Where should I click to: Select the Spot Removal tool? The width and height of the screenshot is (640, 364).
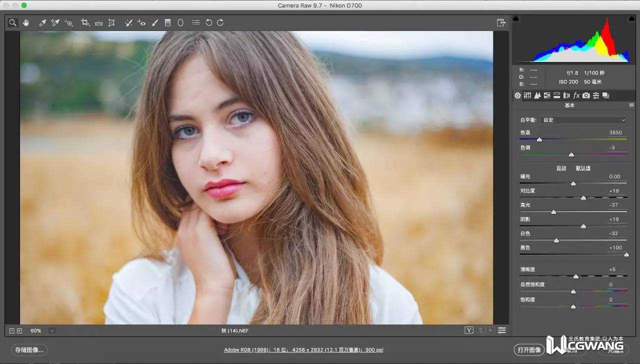click(x=128, y=22)
